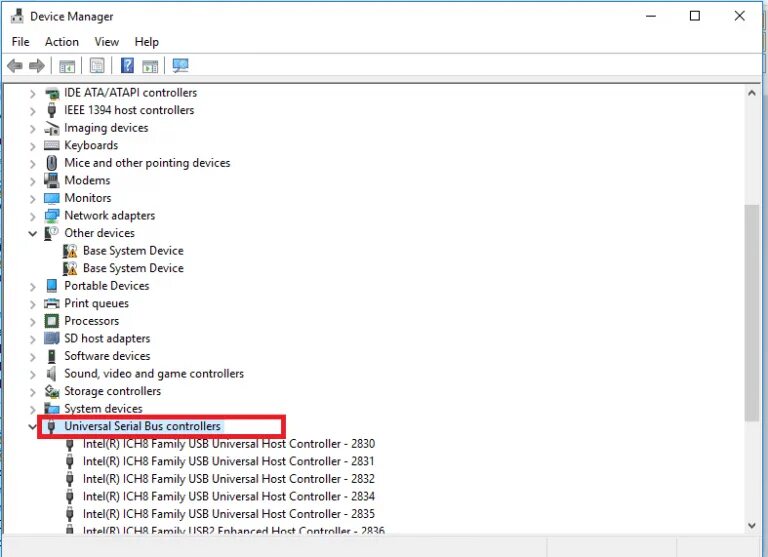Screen dimensions: 768x557
Task: Expand the Monitors chevron
Action: tap(32, 198)
